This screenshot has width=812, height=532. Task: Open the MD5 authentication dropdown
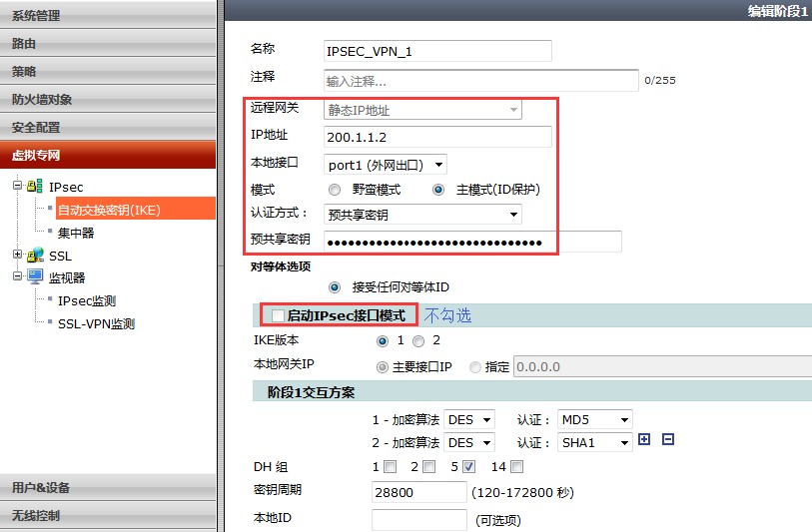point(596,420)
